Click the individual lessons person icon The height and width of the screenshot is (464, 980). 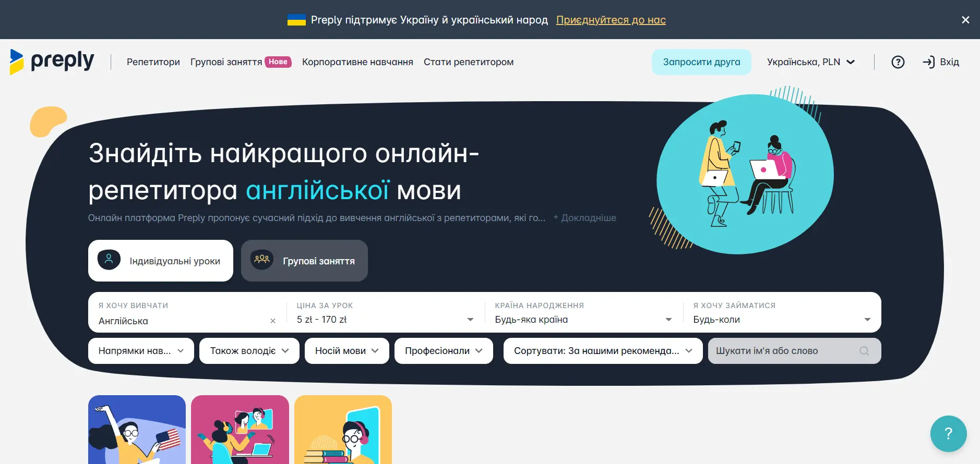point(109,259)
